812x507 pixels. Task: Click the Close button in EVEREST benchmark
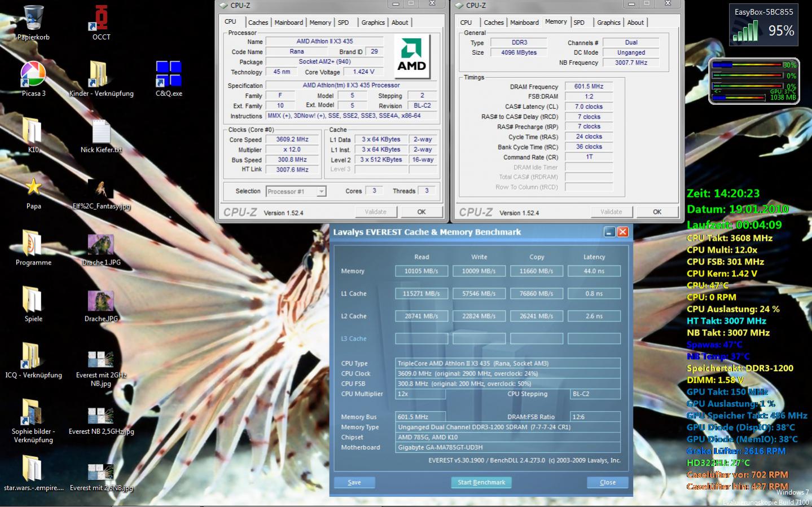[608, 482]
